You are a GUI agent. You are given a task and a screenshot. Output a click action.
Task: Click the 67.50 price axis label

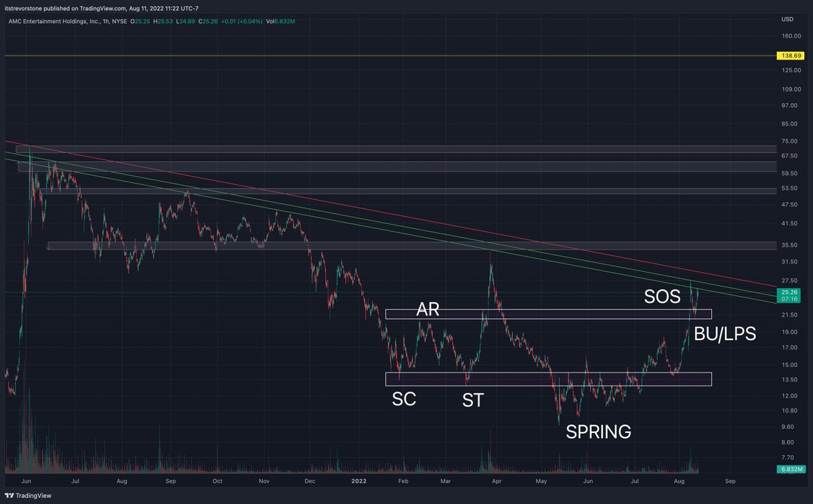coord(789,155)
